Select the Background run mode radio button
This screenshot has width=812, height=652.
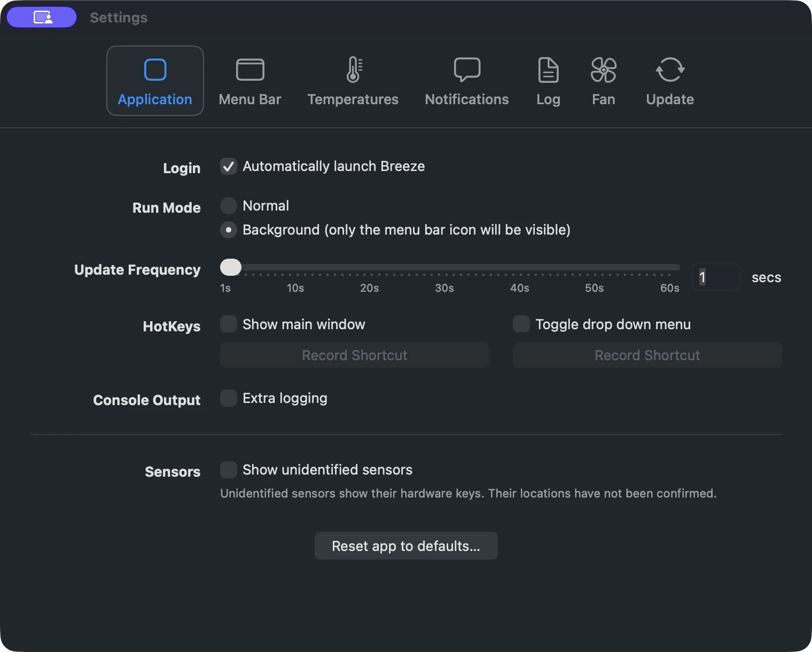click(229, 230)
